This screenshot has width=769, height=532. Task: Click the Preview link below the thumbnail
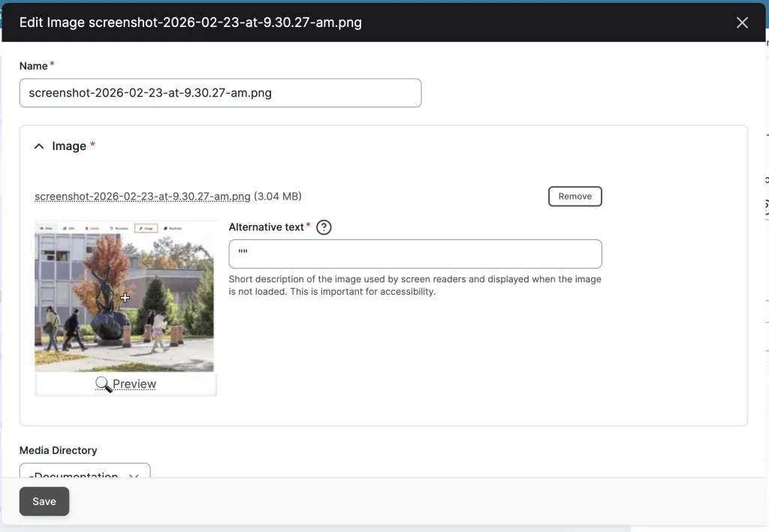coord(134,384)
